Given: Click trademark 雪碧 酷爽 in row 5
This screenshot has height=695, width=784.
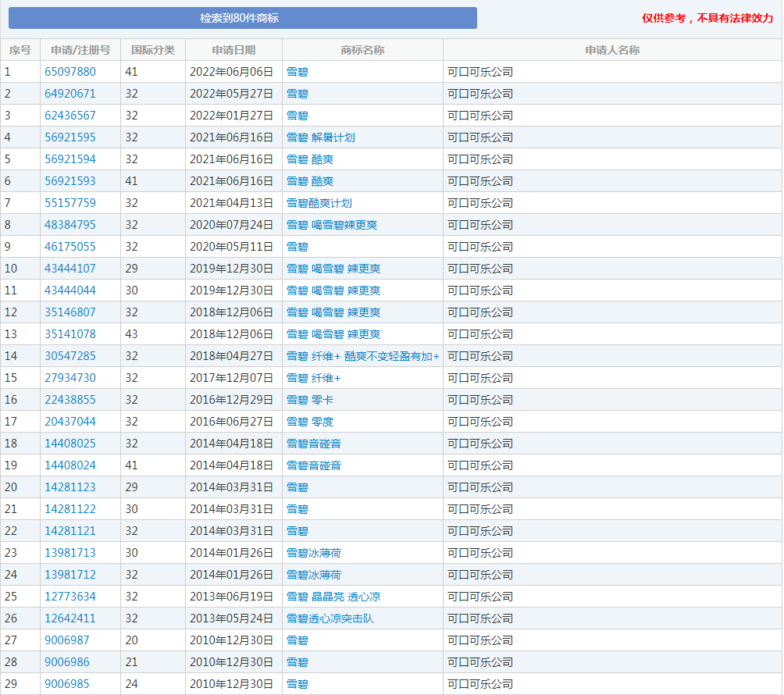Looking at the screenshot, I should pyautogui.click(x=310, y=159).
